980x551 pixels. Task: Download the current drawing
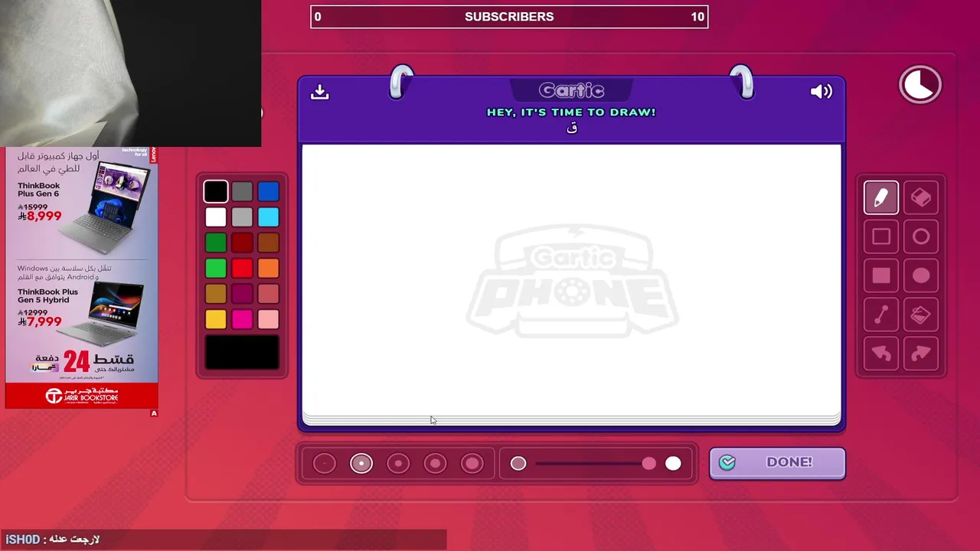pyautogui.click(x=320, y=92)
